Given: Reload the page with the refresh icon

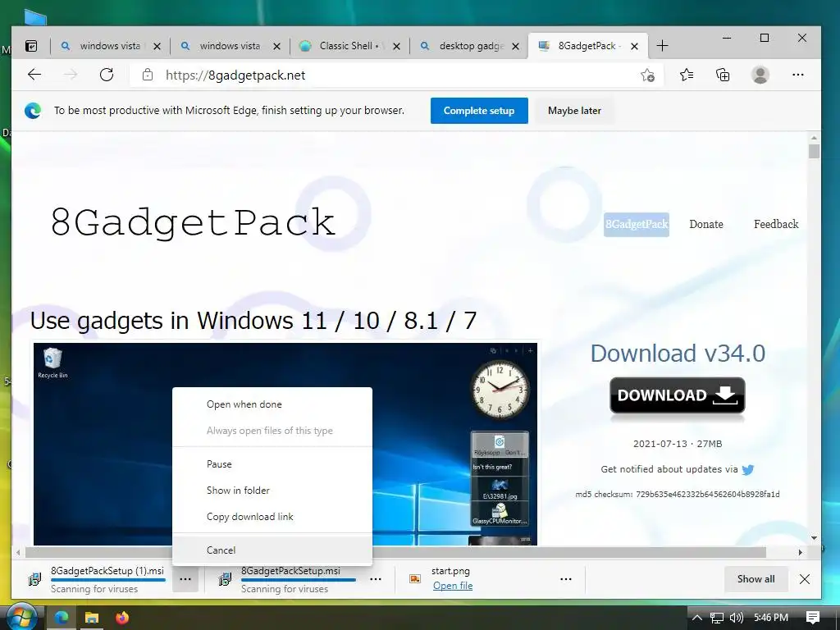Looking at the screenshot, I should pyautogui.click(x=107, y=75).
